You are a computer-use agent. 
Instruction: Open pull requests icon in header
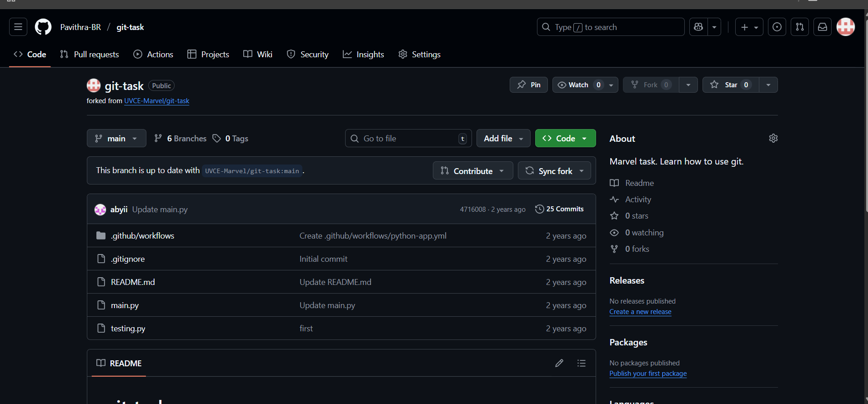[800, 27]
